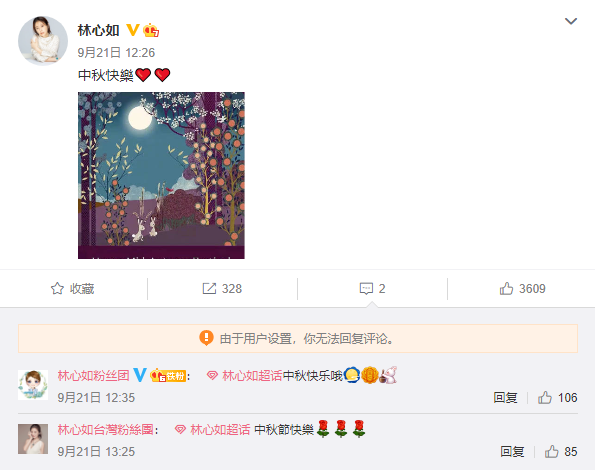
Task: Like the comment with 106 likes
Action: tap(557, 398)
